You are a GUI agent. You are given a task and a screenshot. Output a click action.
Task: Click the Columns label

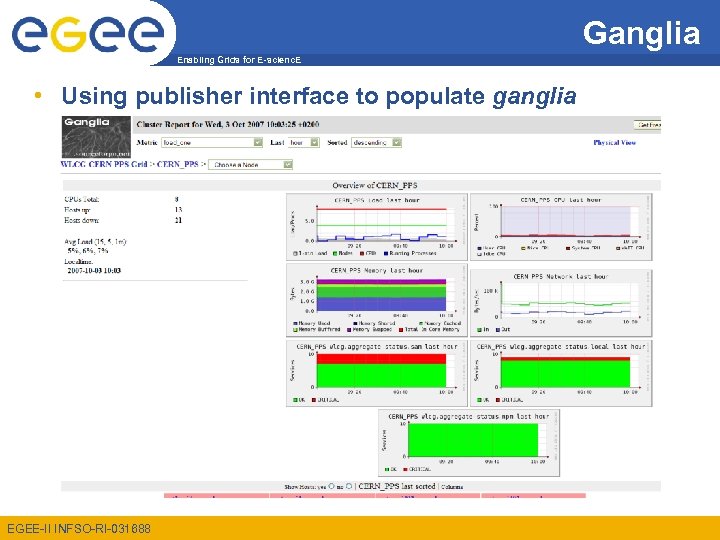coord(452,487)
